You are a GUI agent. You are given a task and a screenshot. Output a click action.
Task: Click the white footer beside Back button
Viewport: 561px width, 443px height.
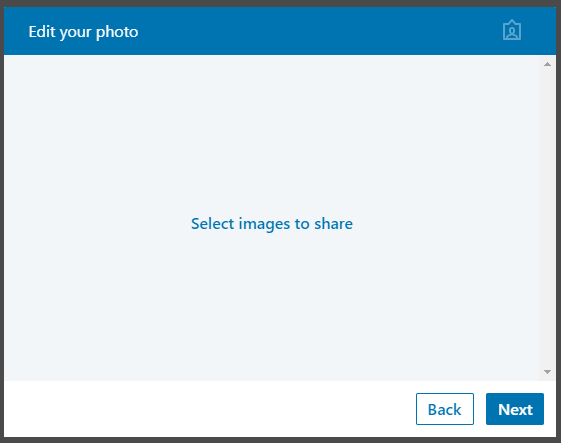coord(210,409)
